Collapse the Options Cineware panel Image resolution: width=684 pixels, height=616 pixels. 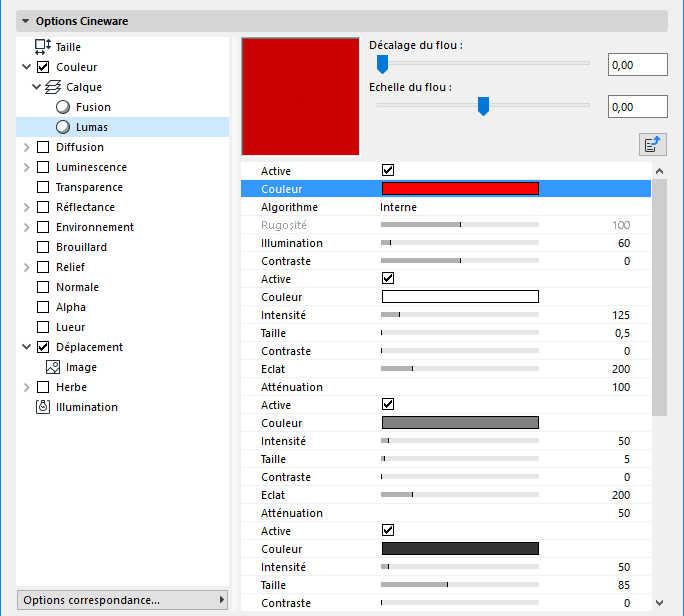point(25,21)
